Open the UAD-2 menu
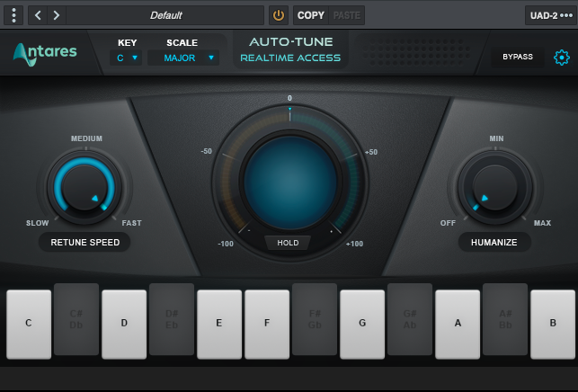578x392 pixels. (x=551, y=15)
